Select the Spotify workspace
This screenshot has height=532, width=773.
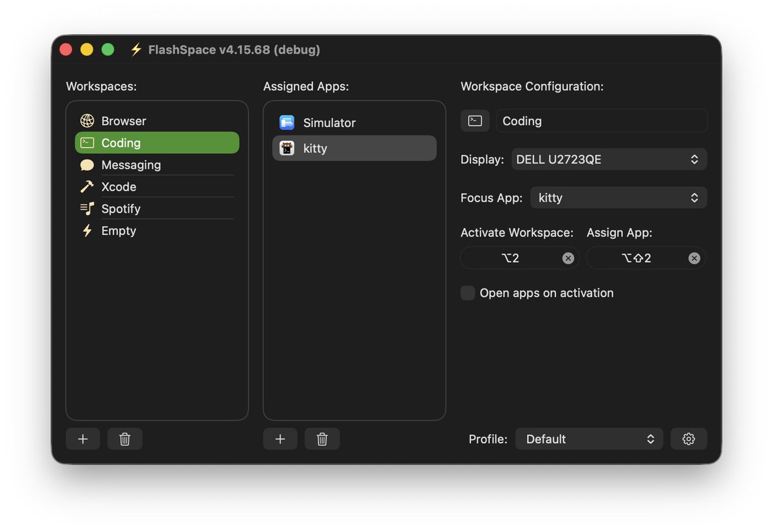[157, 209]
